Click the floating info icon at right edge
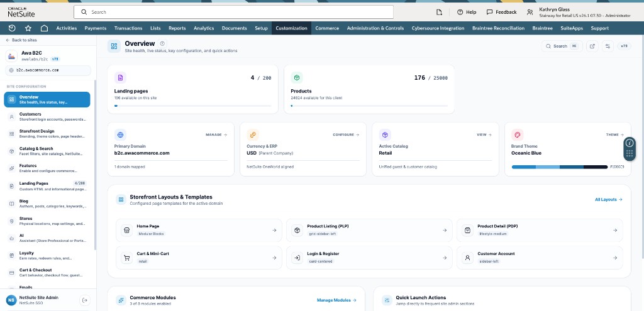 pyautogui.click(x=630, y=143)
